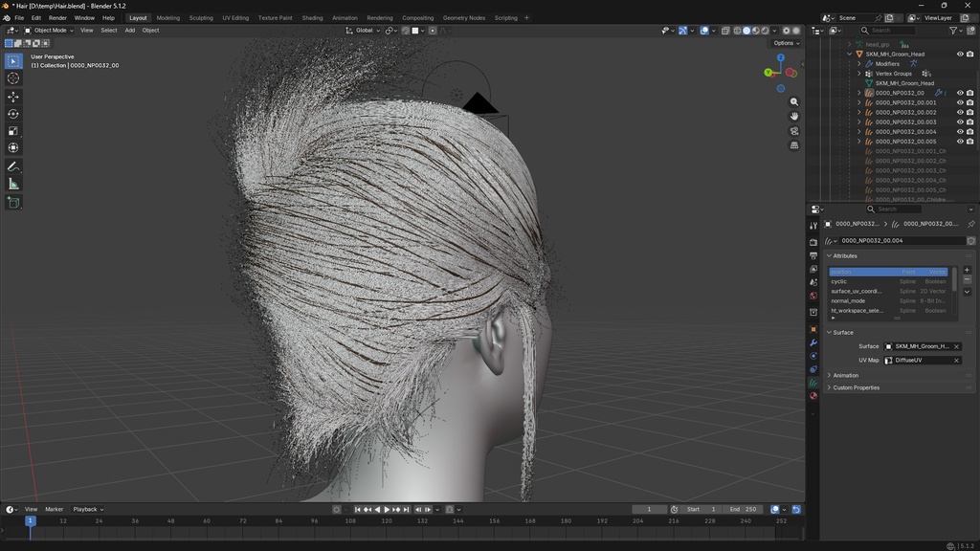
Task: Open the Playback dropdown in timeline
Action: tap(88, 509)
